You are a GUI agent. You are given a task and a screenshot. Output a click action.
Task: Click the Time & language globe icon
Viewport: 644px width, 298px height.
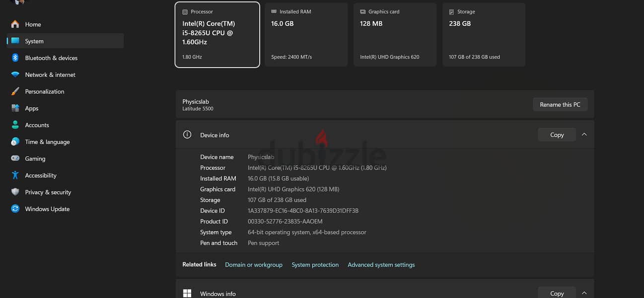coord(15,142)
